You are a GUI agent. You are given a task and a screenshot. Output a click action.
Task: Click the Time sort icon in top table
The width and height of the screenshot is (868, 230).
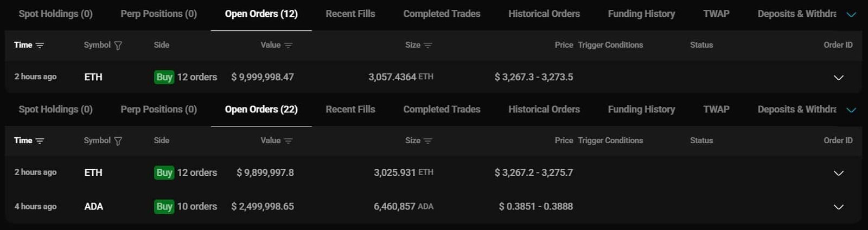40,46
